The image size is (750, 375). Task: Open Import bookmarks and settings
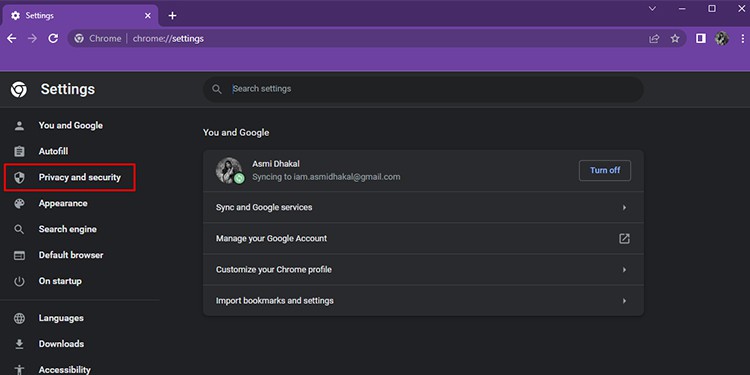[423, 301]
